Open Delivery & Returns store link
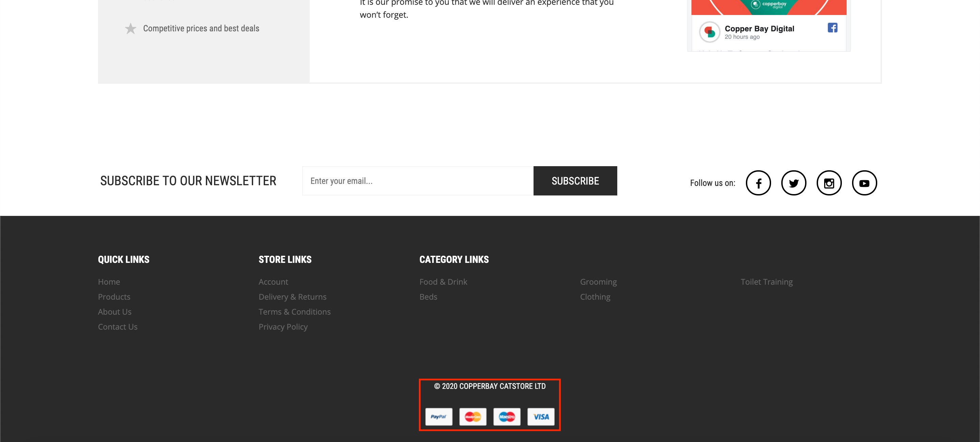This screenshot has height=442, width=980. 292,297
